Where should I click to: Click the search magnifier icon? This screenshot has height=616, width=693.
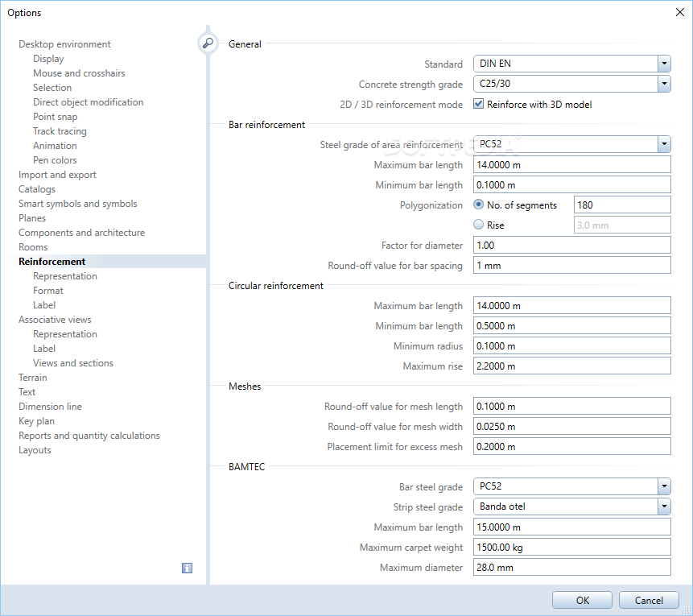point(208,43)
